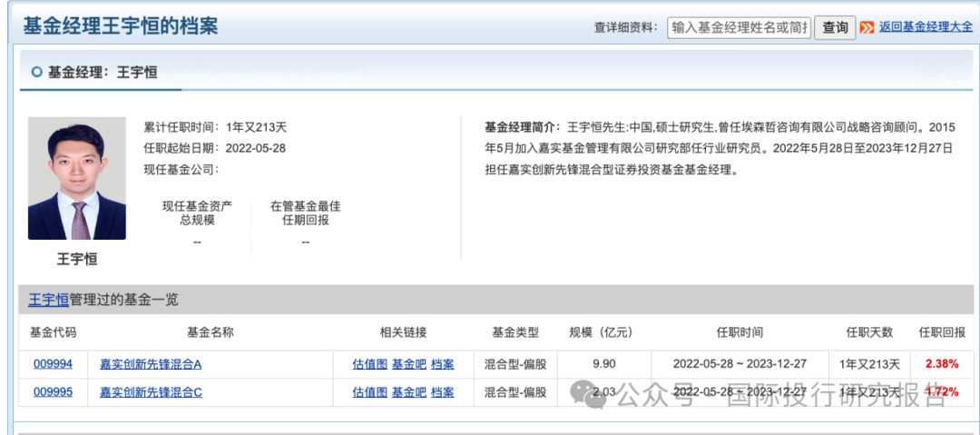The width and height of the screenshot is (980, 435).
Task: Open 档案 for 嘉实创新先锋混合A
Action: 443,364
